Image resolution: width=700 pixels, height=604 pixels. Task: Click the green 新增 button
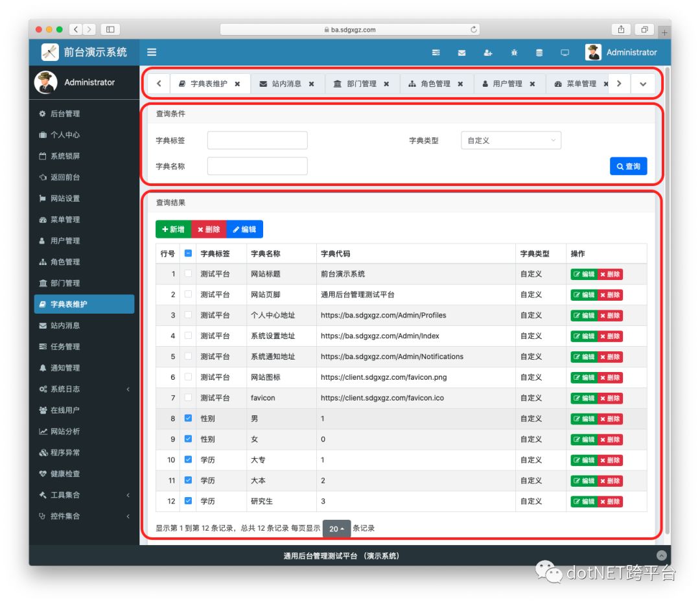(173, 229)
